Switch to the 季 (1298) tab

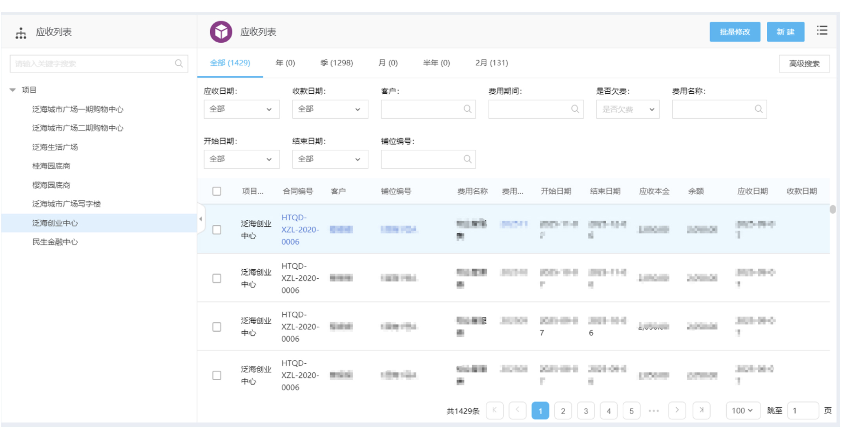(x=337, y=63)
